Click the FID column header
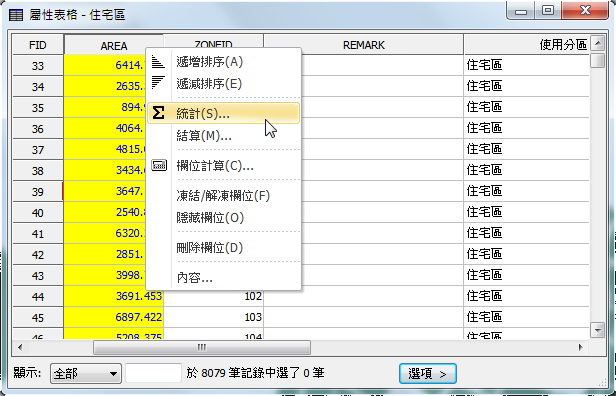 (x=38, y=45)
